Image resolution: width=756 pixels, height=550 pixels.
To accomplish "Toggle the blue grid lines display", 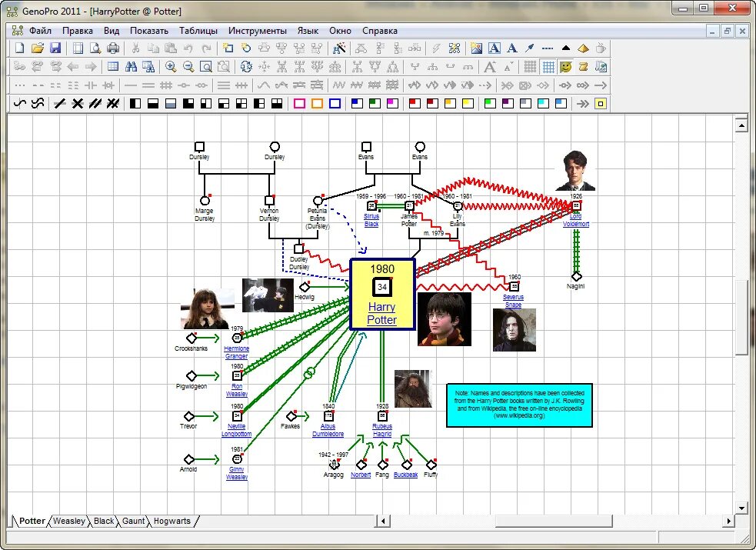I will click(x=548, y=66).
